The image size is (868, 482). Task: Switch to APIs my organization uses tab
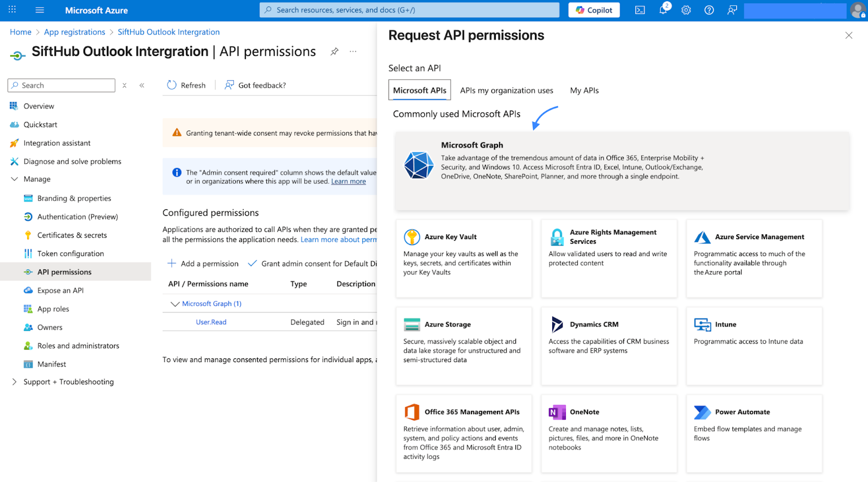click(506, 91)
